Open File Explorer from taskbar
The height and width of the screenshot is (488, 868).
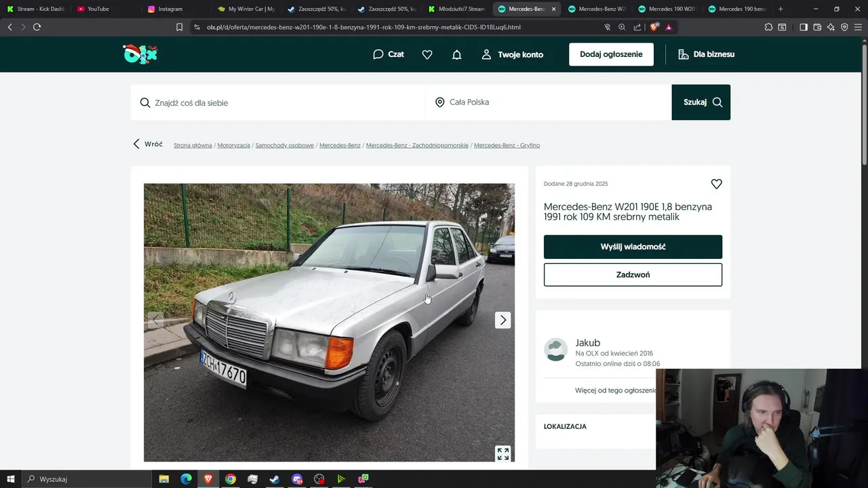(163, 479)
